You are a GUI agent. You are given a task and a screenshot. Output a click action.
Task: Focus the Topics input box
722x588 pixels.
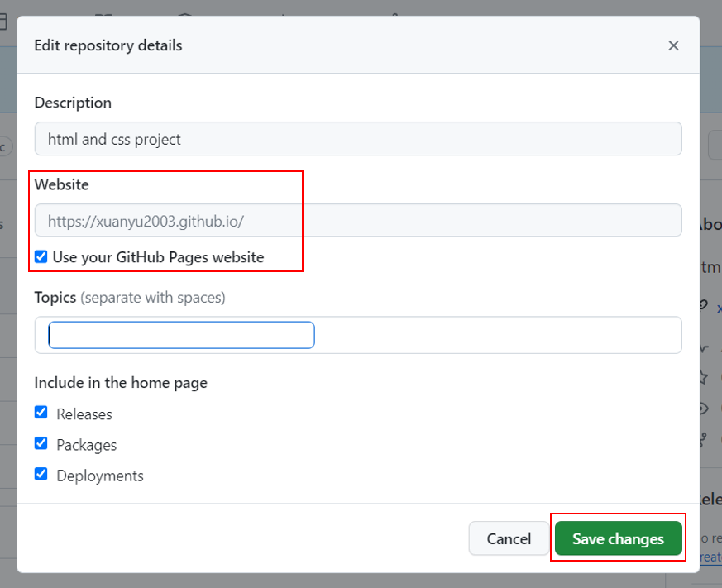pyautogui.click(x=182, y=335)
